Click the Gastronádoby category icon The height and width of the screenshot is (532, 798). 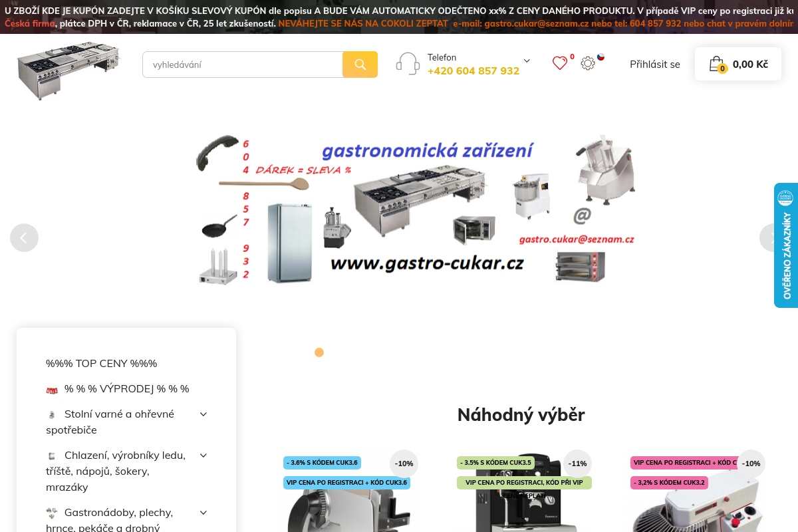[x=52, y=513]
